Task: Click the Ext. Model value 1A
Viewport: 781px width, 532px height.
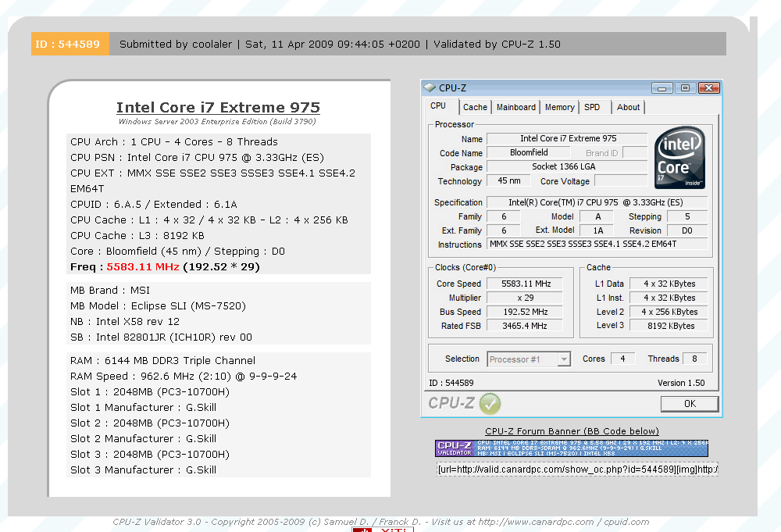Action: coord(597,230)
